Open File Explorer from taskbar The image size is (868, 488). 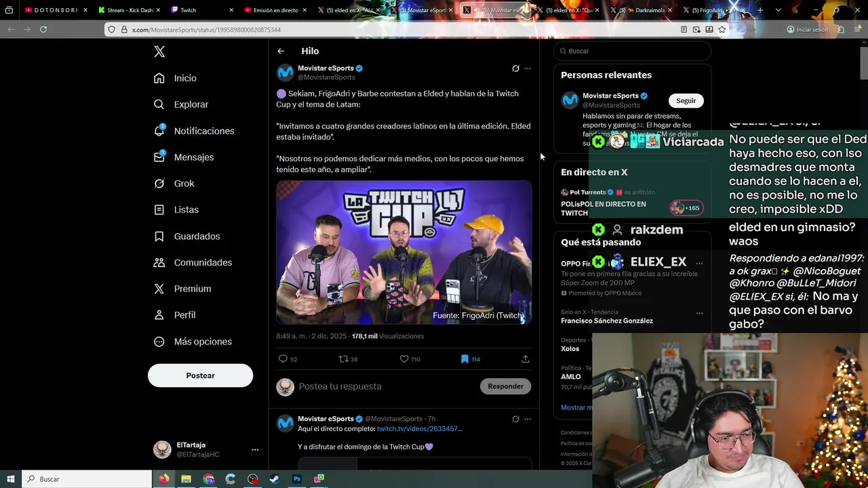coord(186,479)
